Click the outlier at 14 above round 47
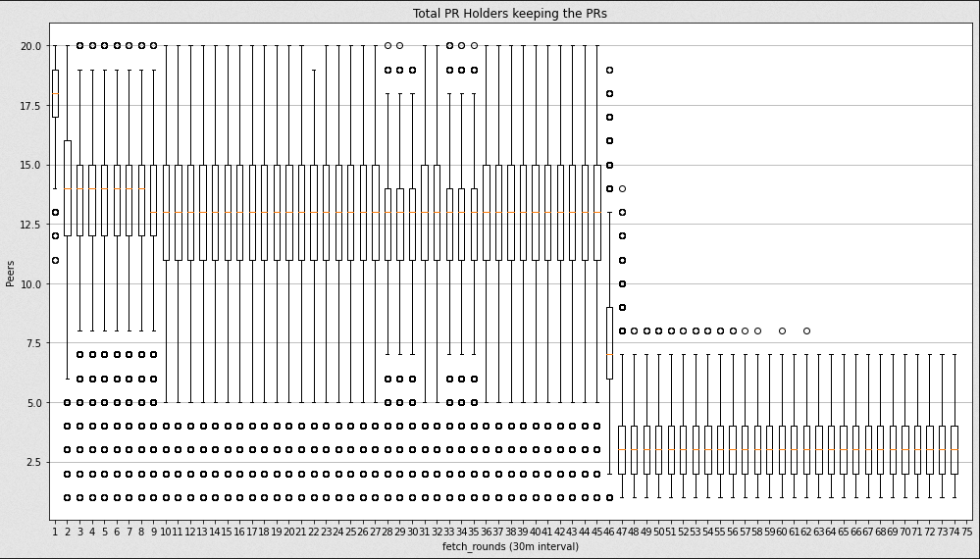 point(622,188)
